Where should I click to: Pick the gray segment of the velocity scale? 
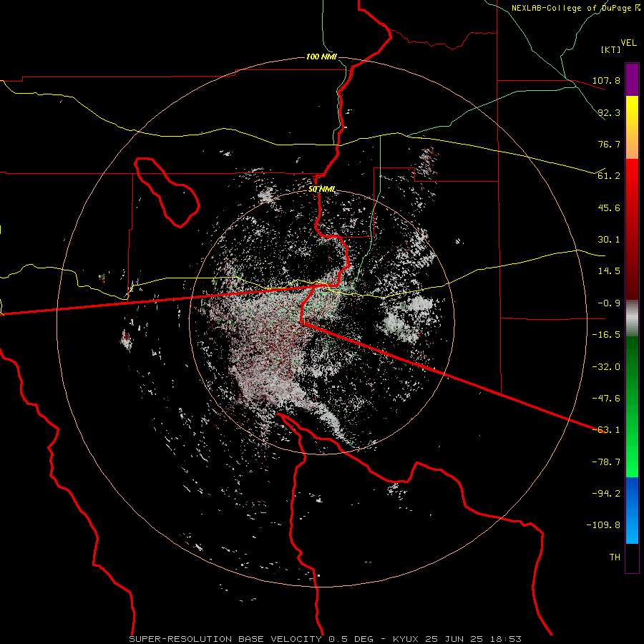[632, 318]
